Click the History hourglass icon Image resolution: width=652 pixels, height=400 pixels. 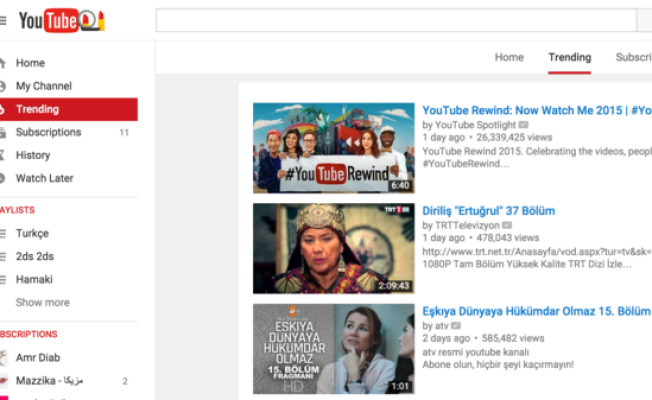pyautogui.click(x=2, y=156)
